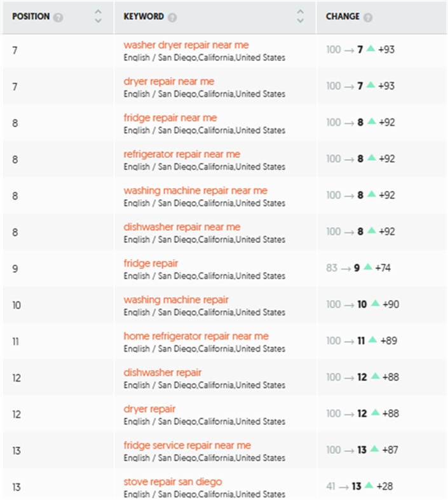Image resolution: width=448 pixels, height=500 pixels.
Task: Open the 'dryer repair near me' keyword link
Action: [x=169, y=81]
